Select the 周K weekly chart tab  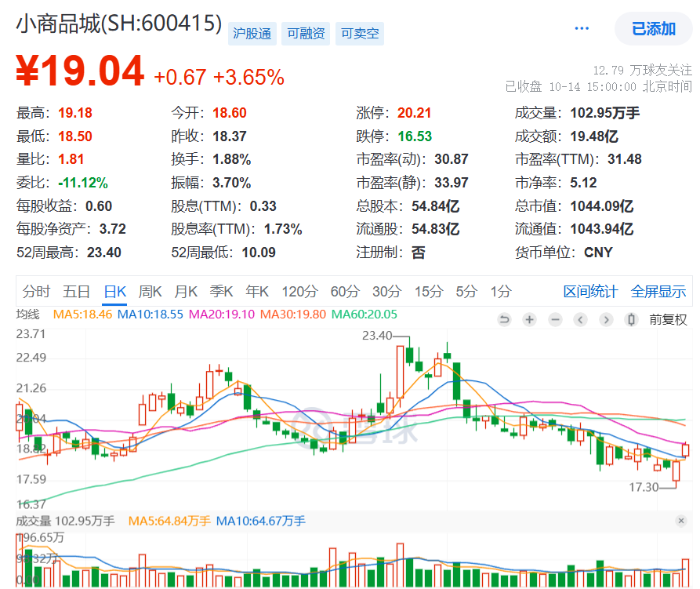click(150, 292)
